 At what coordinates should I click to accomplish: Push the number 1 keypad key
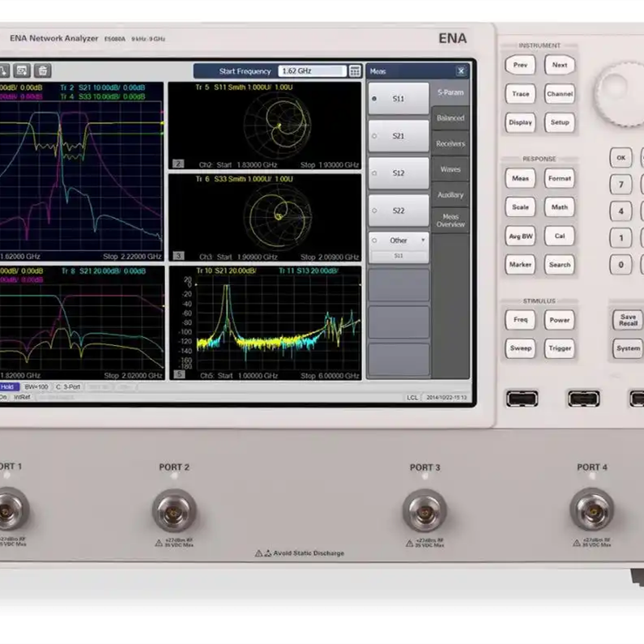(x=621, y=238)
